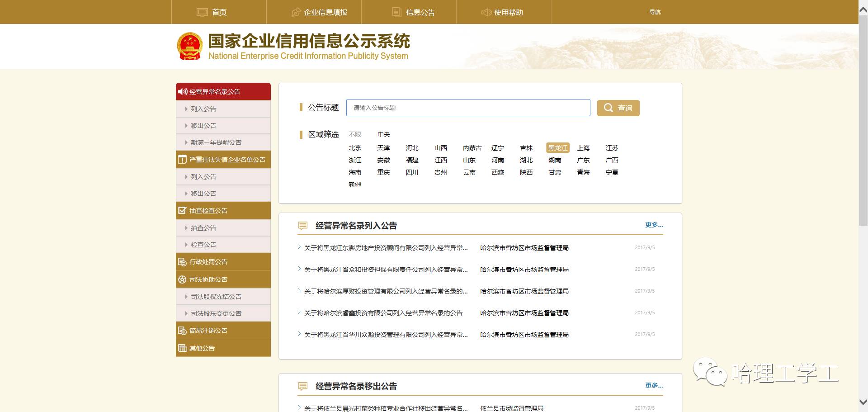This screenshot has height=412, width=868.
Task: Select 内蒙古 region filter
Action: click(x=472, y=148)
